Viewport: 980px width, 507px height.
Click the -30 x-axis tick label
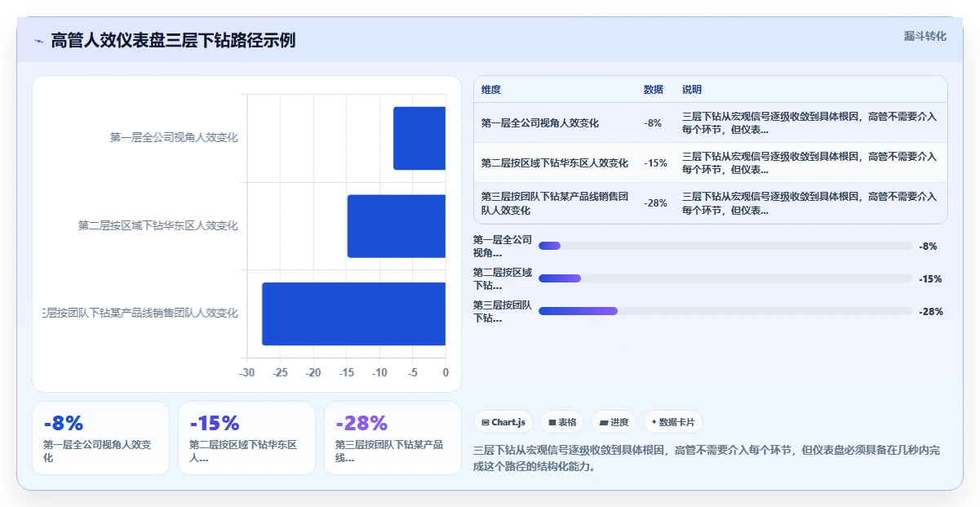click(246, 373)
